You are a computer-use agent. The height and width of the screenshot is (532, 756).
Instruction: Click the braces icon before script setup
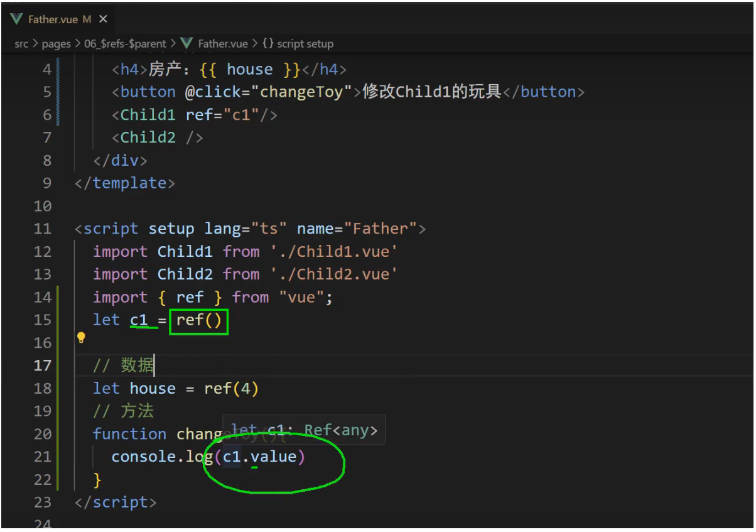click(268, 44)
